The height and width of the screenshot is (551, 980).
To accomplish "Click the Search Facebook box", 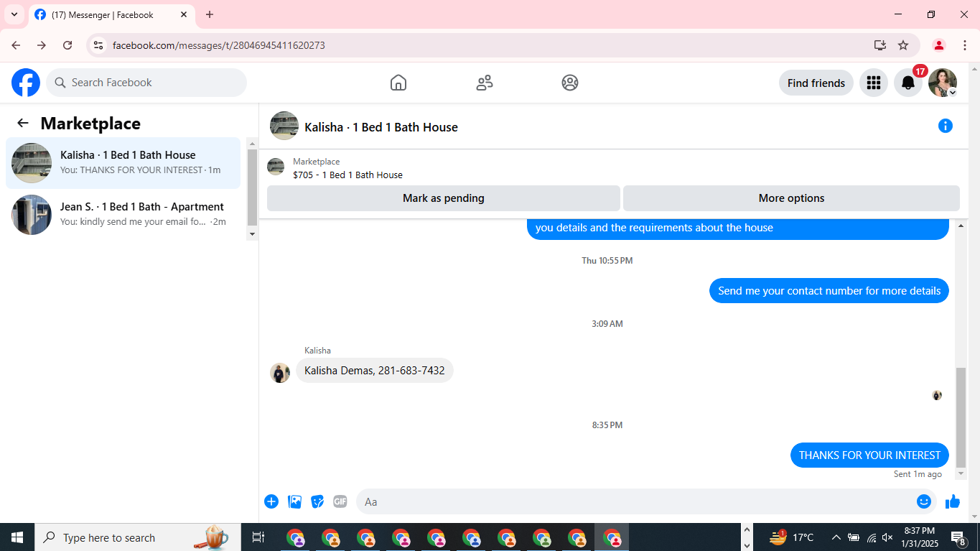I will tap(146, 83).
